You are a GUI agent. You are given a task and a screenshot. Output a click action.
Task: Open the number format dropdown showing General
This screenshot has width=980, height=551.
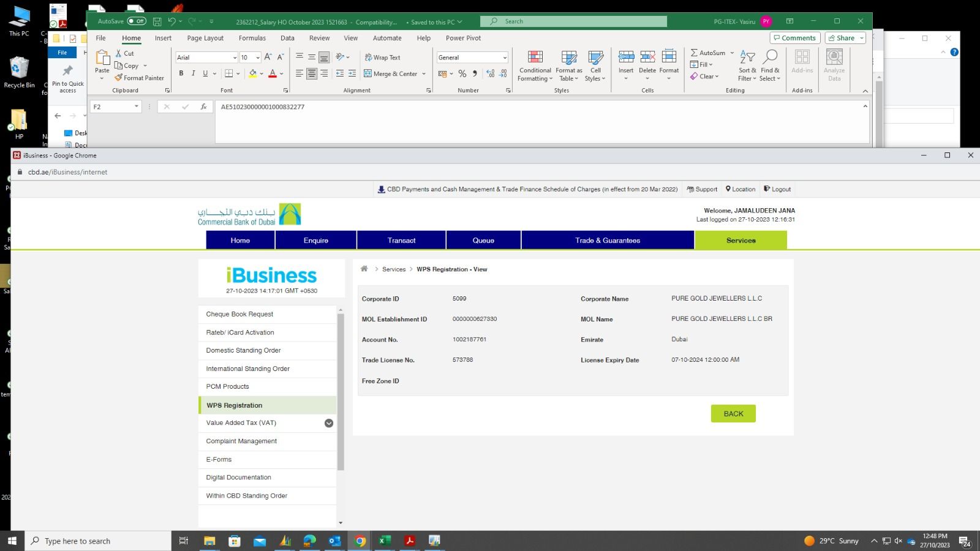pos(505,58)
